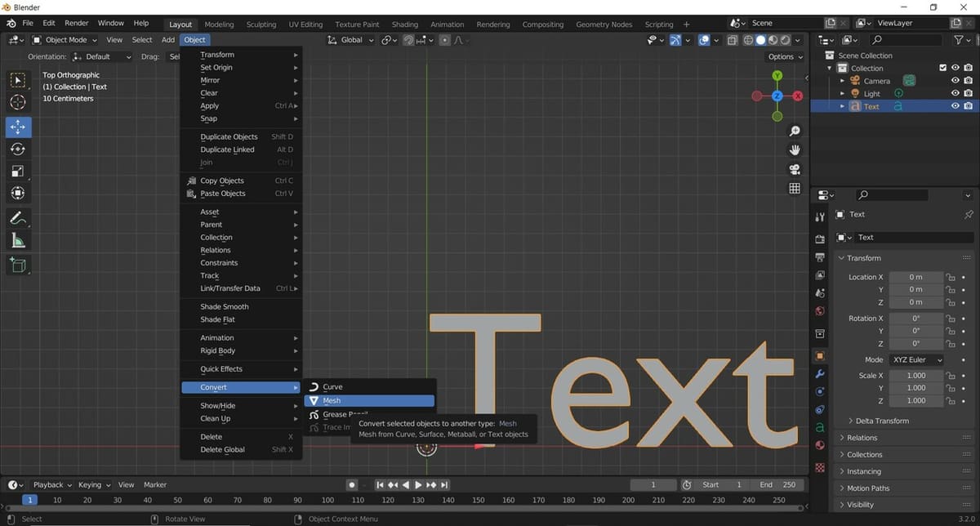
Task: Open the Transform submenu entry
Action: click(x=242, y=55)
